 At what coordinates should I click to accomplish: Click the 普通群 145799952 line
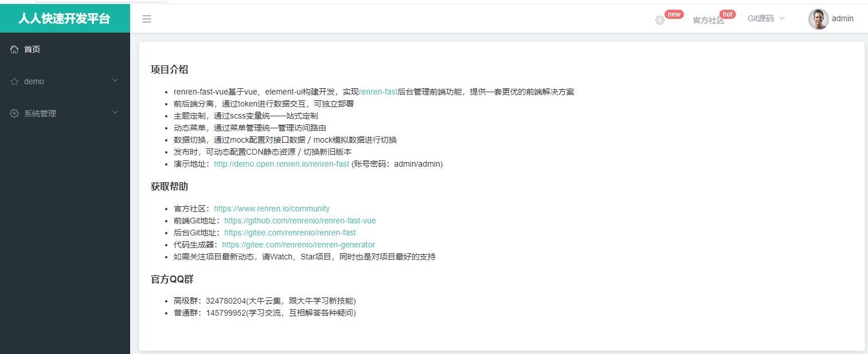coord(265,313)
